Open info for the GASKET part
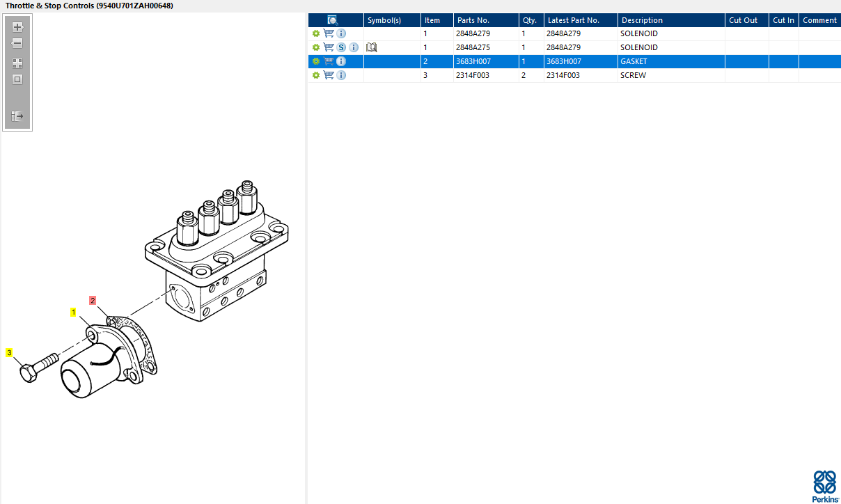The width and height of the screenshot is (841, 504). (341, 61)
